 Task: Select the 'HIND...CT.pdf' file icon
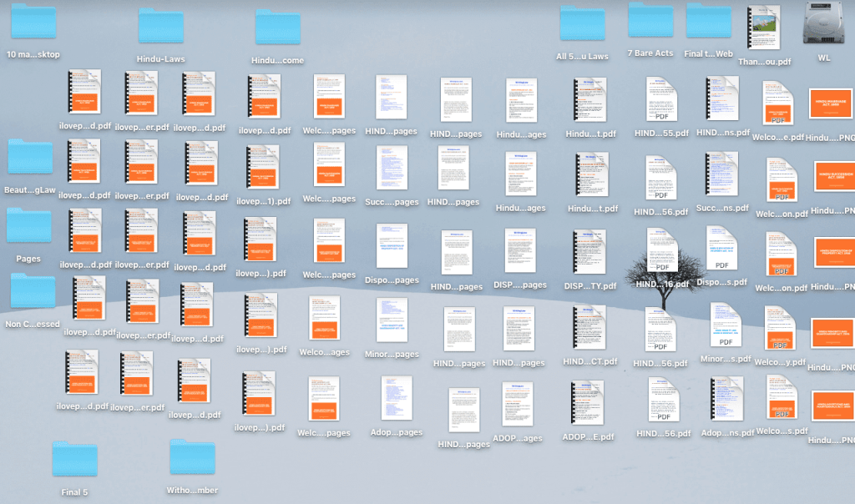pos(589,327)
